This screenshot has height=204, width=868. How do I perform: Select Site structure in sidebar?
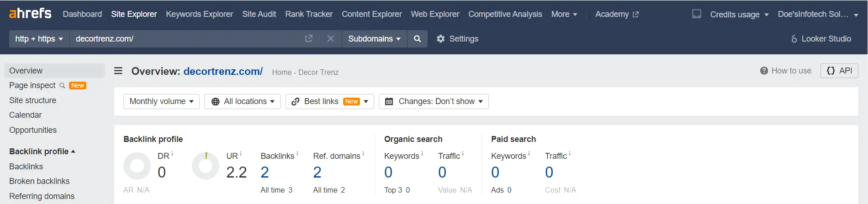[32, 100]
